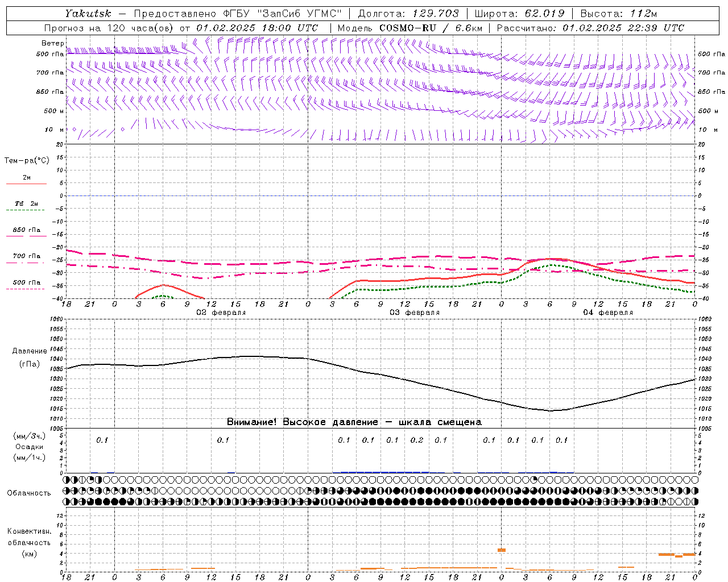Click the orange convective bar at 5 km
The width and height of the screenshot is (728, 582).
pos(502,550)
